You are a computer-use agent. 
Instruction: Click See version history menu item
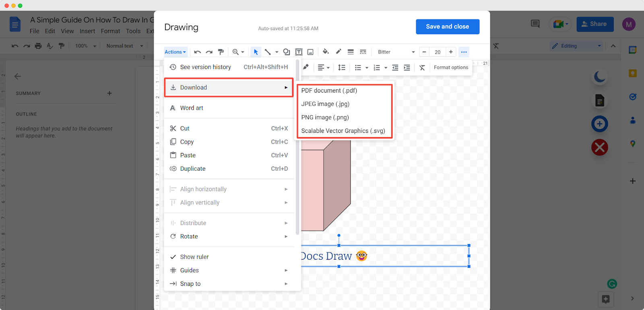(x=229, y=67)
